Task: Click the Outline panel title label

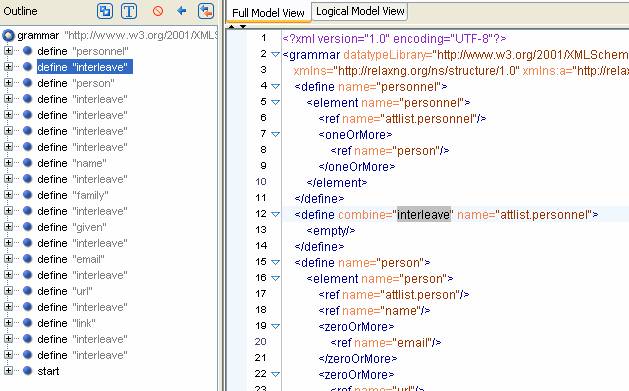Action: coord(20,11)
